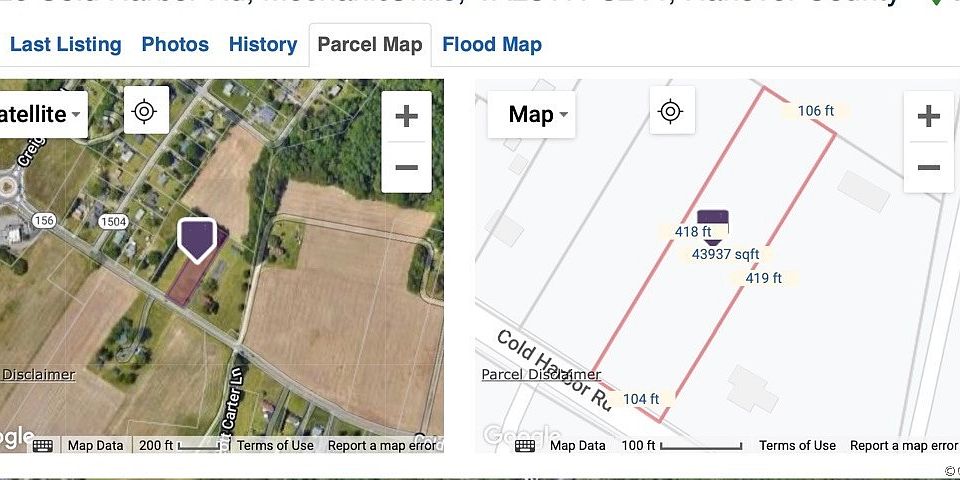Viewport: 960px width, 480px height.
Task: Center satellite map on my location
Action: (x=145, y=111)
